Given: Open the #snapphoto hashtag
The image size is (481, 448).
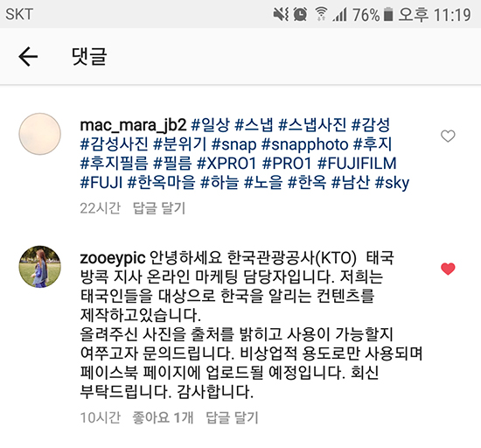Looking at the screenshot, I should coord(305,144).
